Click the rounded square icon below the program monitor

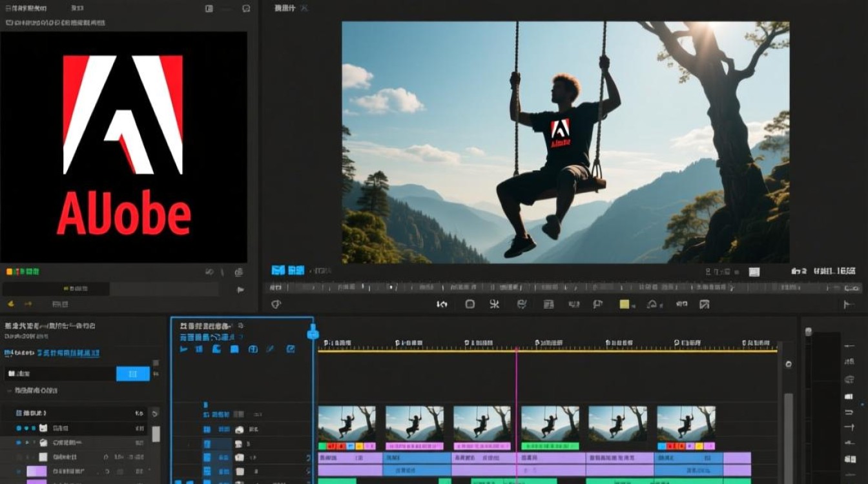pyautogui.click(x=470, y=304)
